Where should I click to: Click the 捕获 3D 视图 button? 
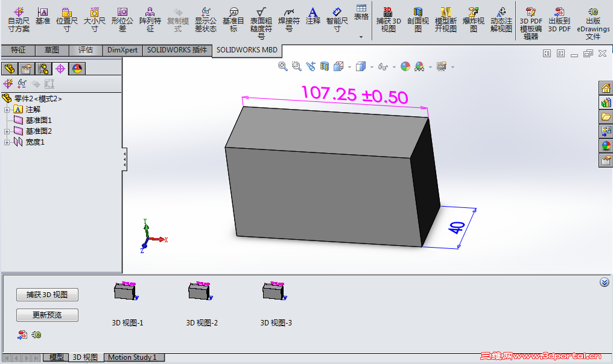(47, 295)
